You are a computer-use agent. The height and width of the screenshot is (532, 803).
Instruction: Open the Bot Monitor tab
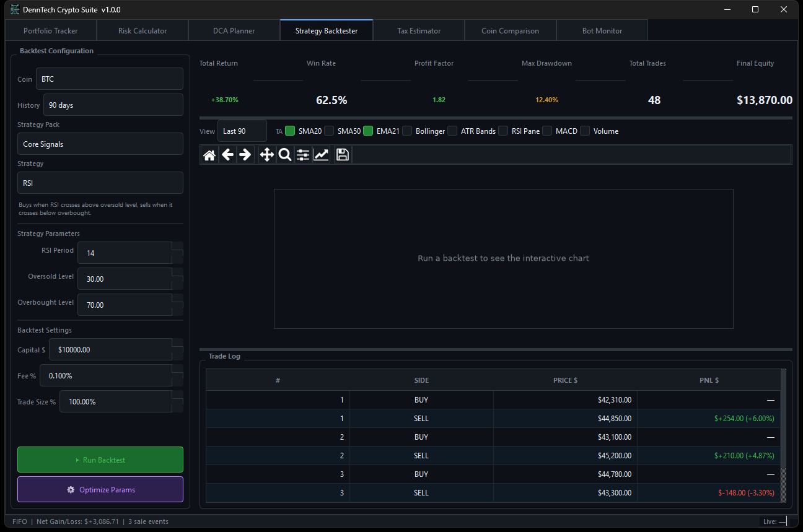[602, 30]
